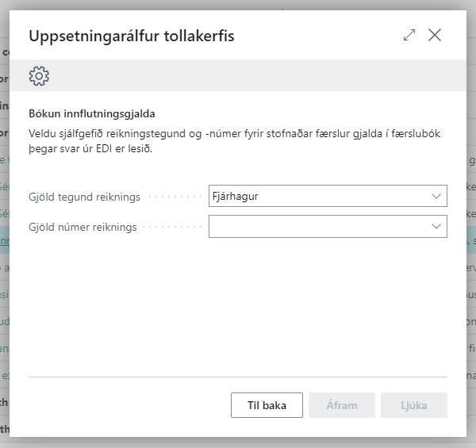Click the Uppsetningarálfur tollakerfis title text
This screenshot has height=448, width=476.
coord(131,36)
